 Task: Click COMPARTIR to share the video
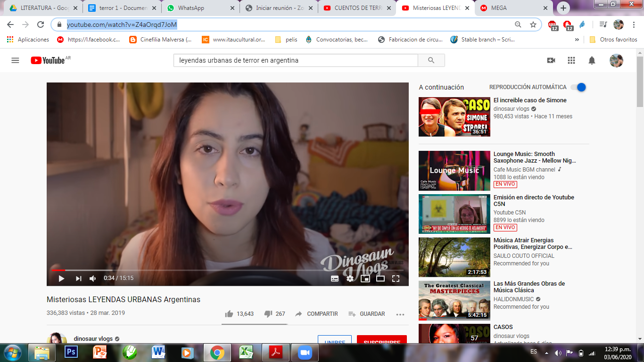[x=316, y=314]
